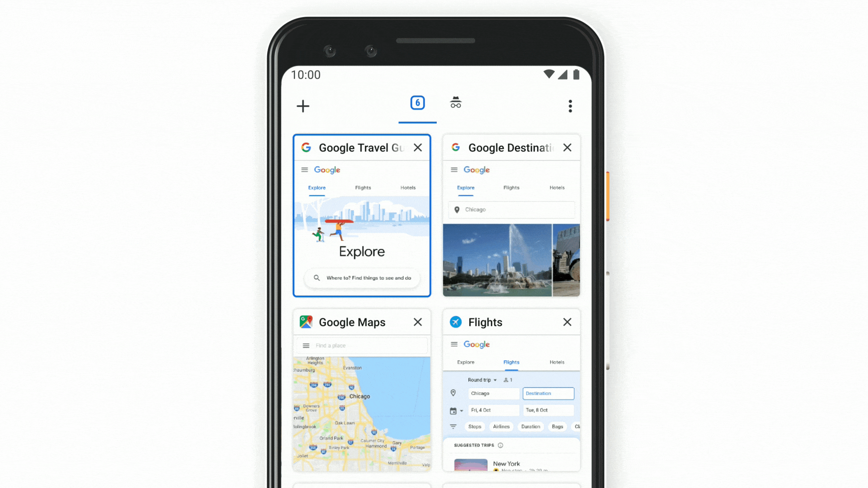Image resolution: width=868 pixels, height=488 pixels.
Task: Select the Explore tab in Google Travel
Action: click(317, 188)
